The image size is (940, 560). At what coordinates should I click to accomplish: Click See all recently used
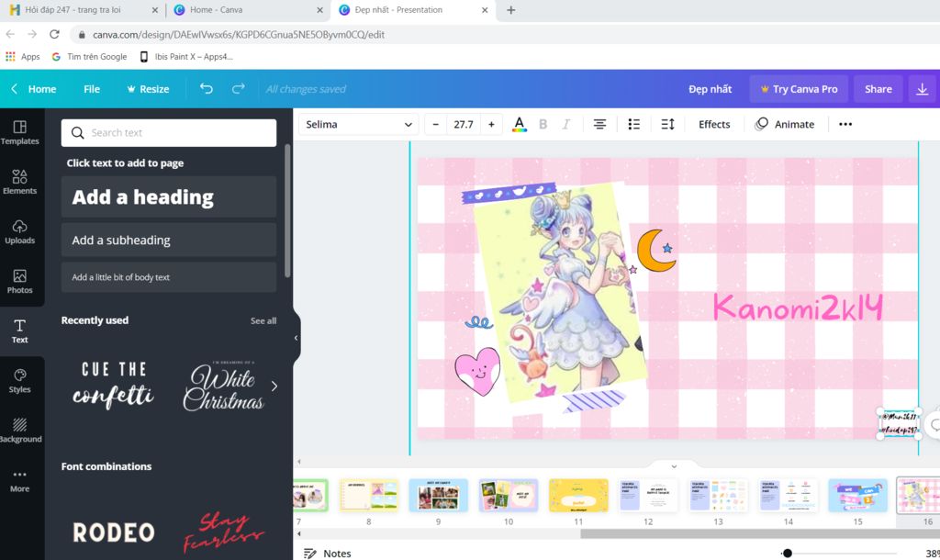click(x=263, y=320)
